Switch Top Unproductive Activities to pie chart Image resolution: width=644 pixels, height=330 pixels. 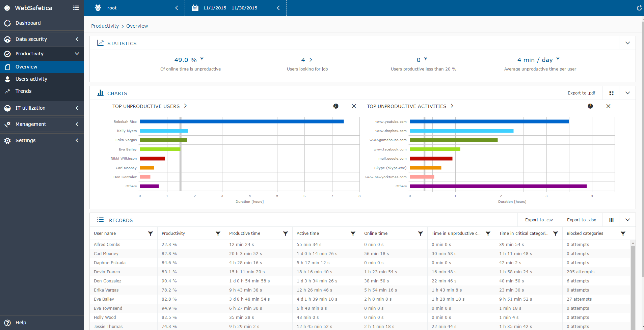pos(590,106)
